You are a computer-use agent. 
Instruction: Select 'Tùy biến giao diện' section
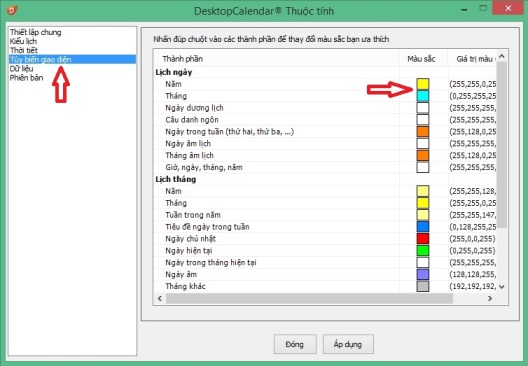point(72,60)
